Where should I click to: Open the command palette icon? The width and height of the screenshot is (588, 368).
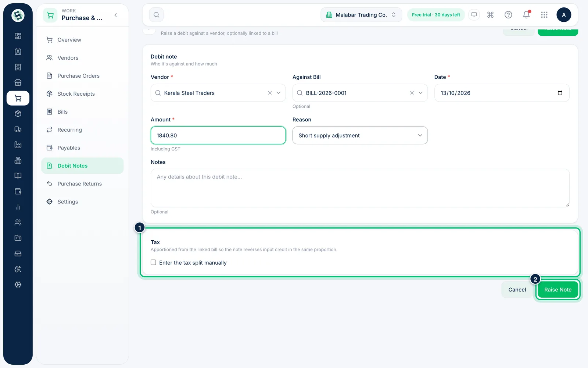[490, 15]
